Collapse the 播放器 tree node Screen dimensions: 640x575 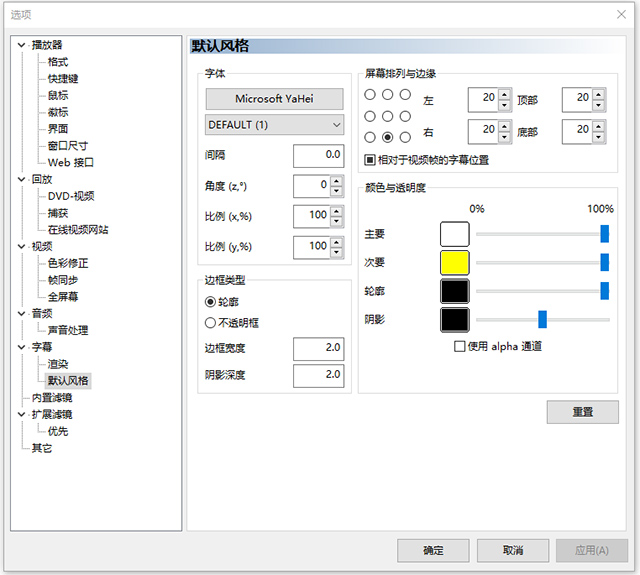(22, 45)
